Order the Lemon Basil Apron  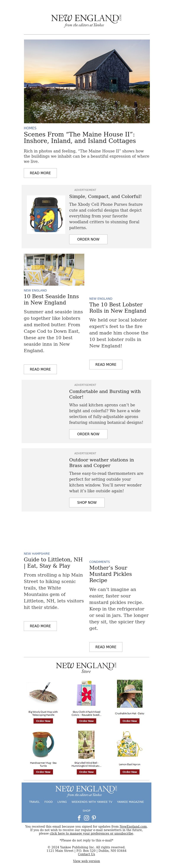click(130, 772)
